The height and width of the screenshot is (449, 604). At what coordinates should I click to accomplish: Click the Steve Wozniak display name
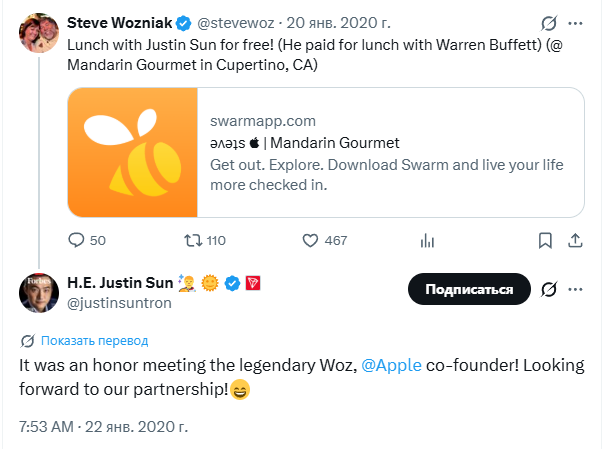pyautogui.click(x=119, y=23)
